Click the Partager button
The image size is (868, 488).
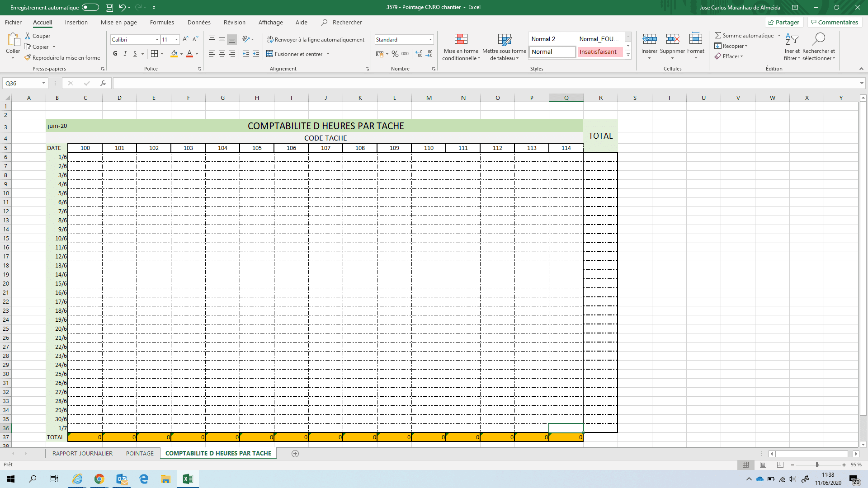pos(784,22)
